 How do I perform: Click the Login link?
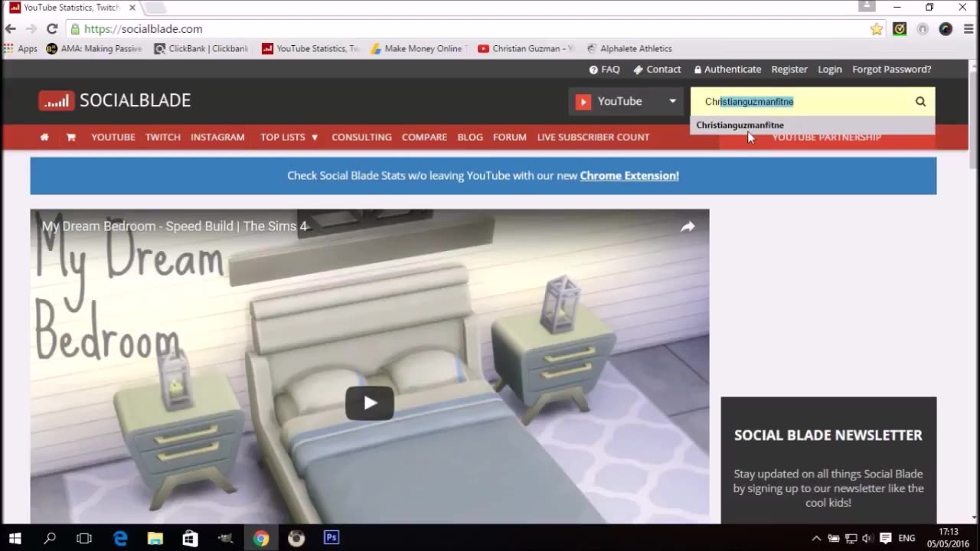pyautogui.click(x=830, y=69)
